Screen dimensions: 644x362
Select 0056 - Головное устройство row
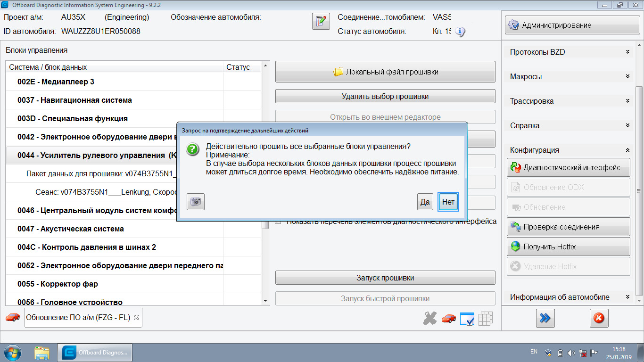[x=133, y=299]
